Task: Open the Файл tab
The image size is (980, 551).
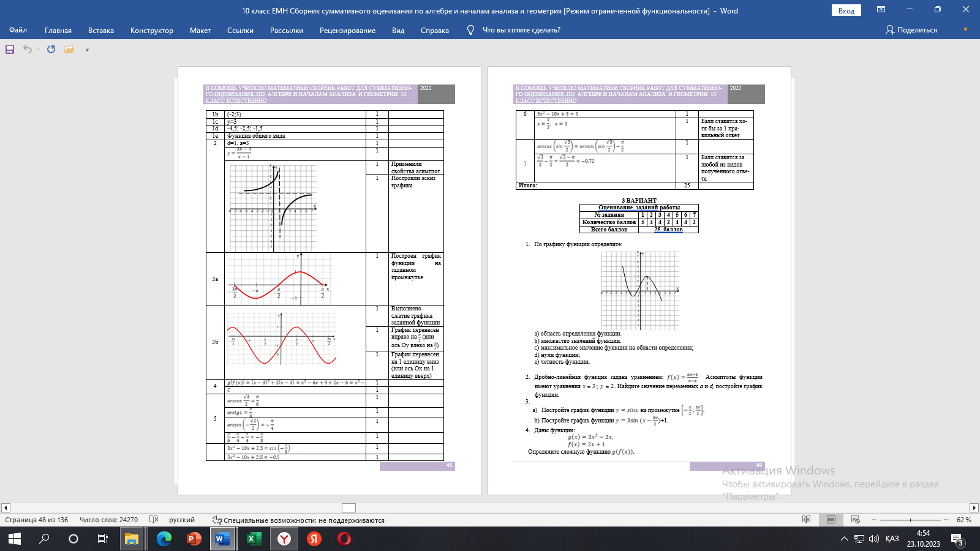Action: tap(18, 30)
